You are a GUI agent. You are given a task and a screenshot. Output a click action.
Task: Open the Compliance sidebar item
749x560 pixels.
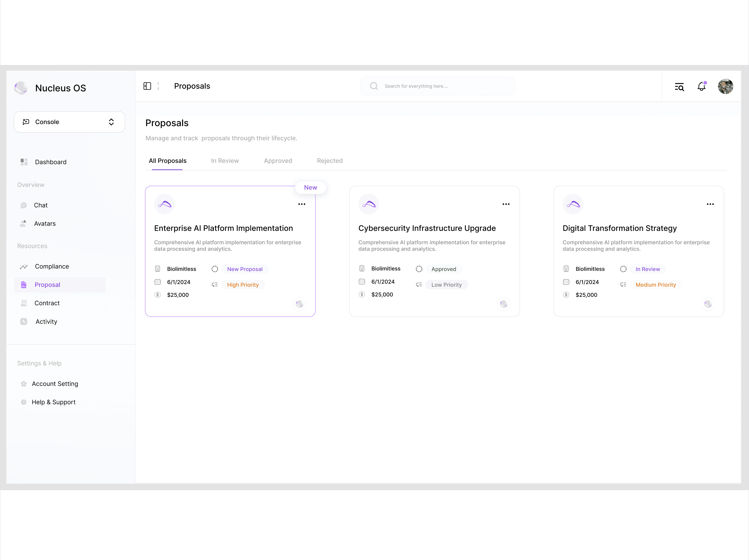(x=52, y=267)
